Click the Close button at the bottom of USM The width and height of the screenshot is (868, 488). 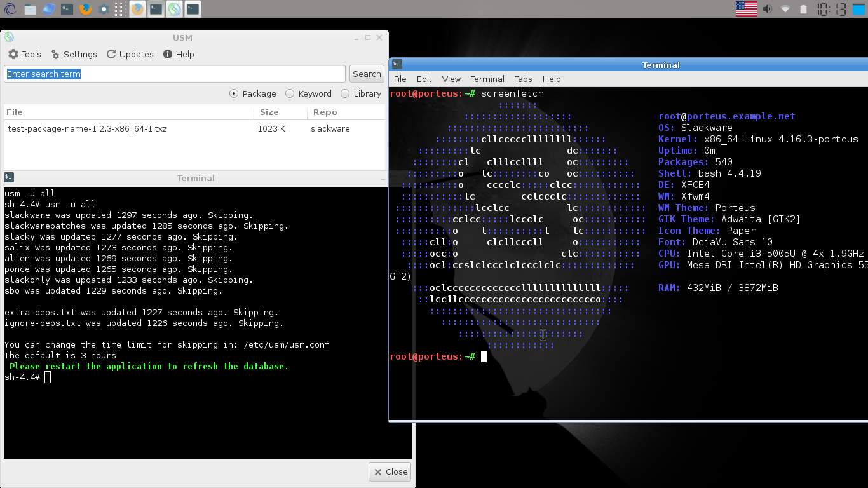tap(390, 471)
